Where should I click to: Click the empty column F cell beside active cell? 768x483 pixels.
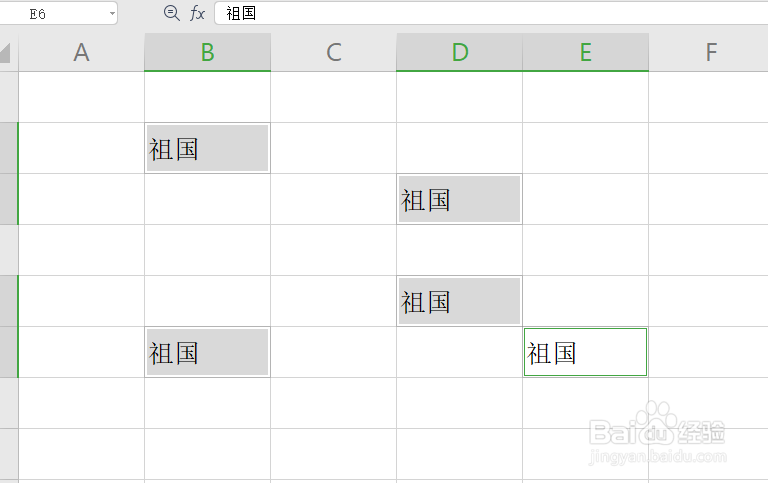pos(709,352)
